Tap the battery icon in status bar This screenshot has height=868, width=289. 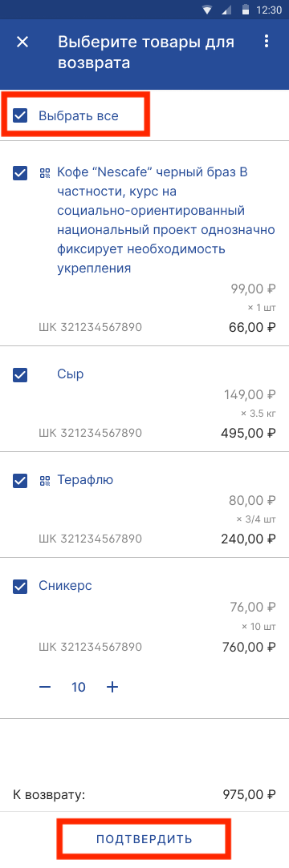[245, 10]
